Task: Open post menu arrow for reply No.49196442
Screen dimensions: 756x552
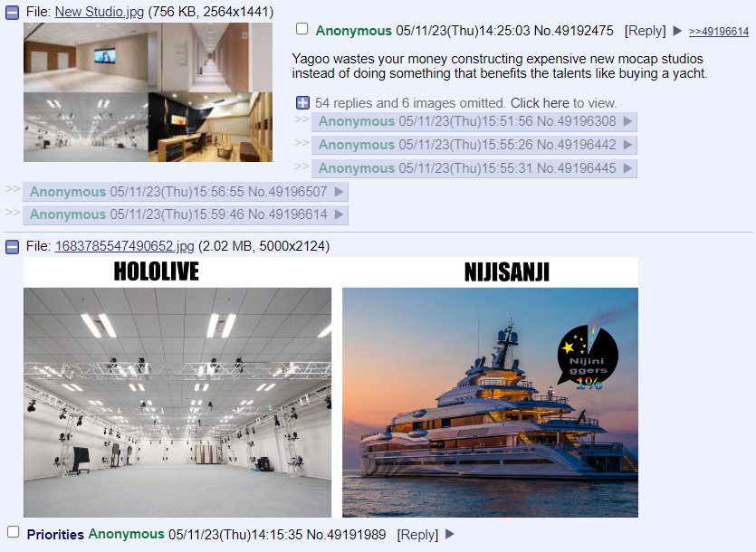Action: point(627,145)
